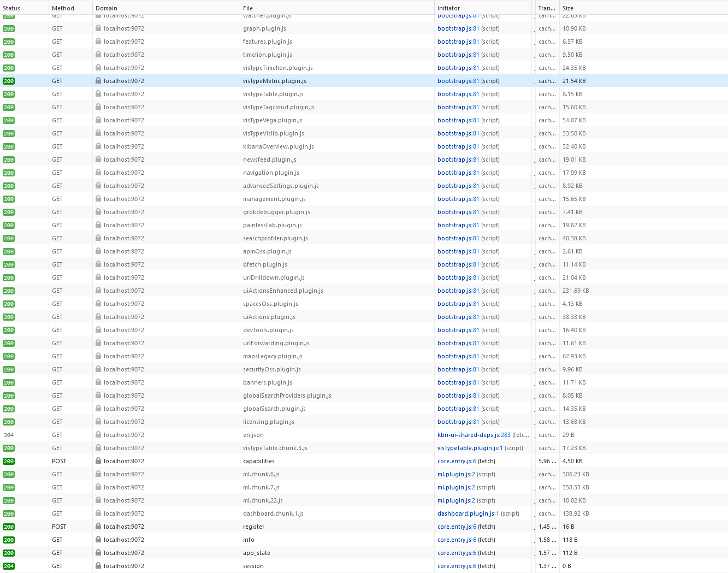Open bootstrap.js:81 initiator link for visTypeVega.plugin.js

tap(458, 120)
